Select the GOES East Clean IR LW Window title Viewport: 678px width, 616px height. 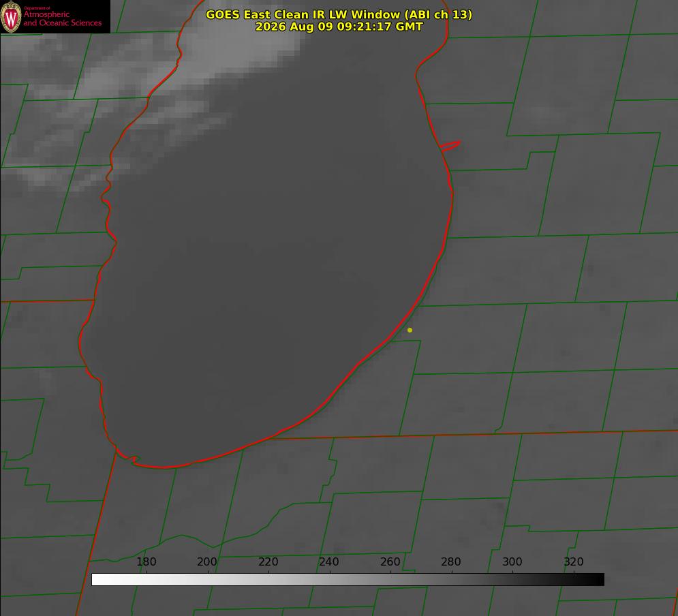tap(339, 14)
